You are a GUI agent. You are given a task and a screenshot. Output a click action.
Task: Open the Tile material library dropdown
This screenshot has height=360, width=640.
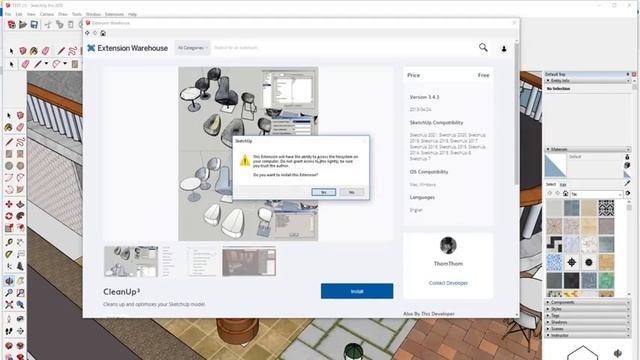point(596,194)
